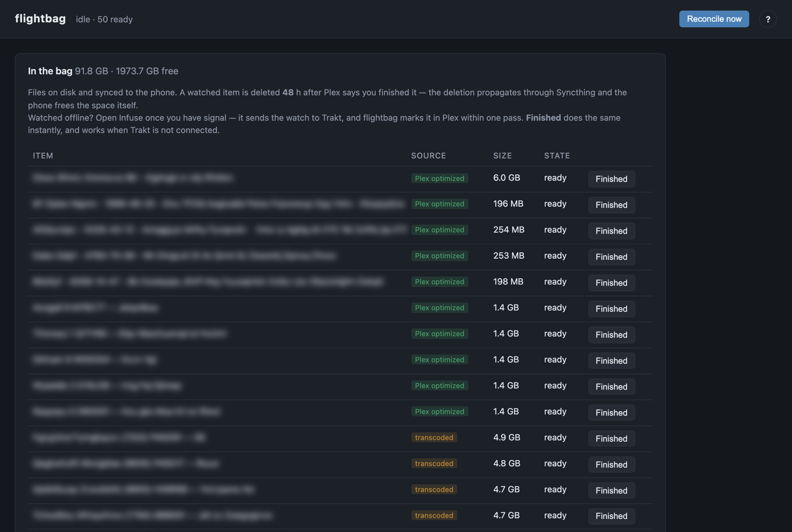
Task: Click the transcoded badge in the 4.8 GB row
Action: pyautogui.click(x=434, y=464)
